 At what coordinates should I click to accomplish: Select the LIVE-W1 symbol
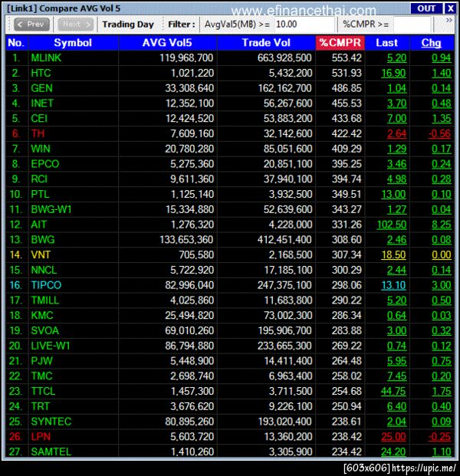click(51, 346)
